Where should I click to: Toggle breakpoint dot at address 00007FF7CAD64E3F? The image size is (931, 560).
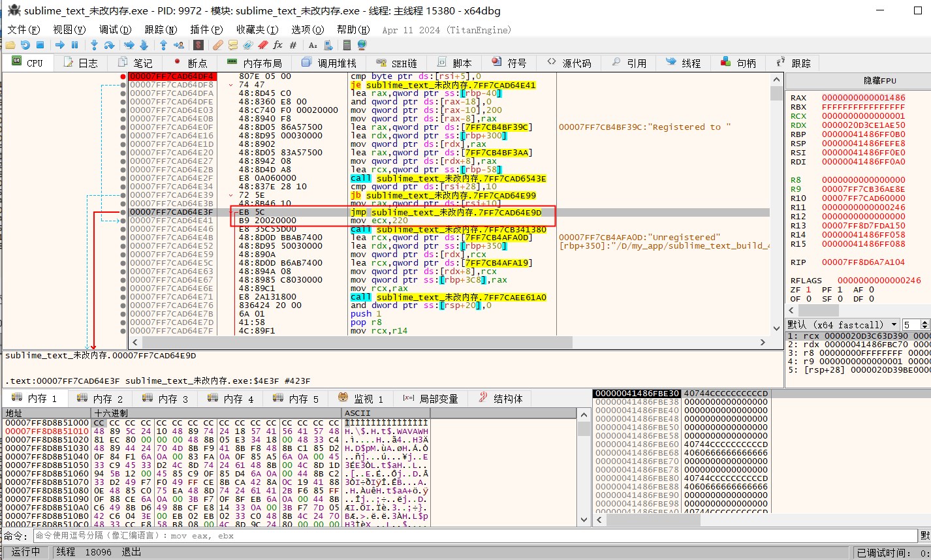pyautogui.click(x=123, y=212)
